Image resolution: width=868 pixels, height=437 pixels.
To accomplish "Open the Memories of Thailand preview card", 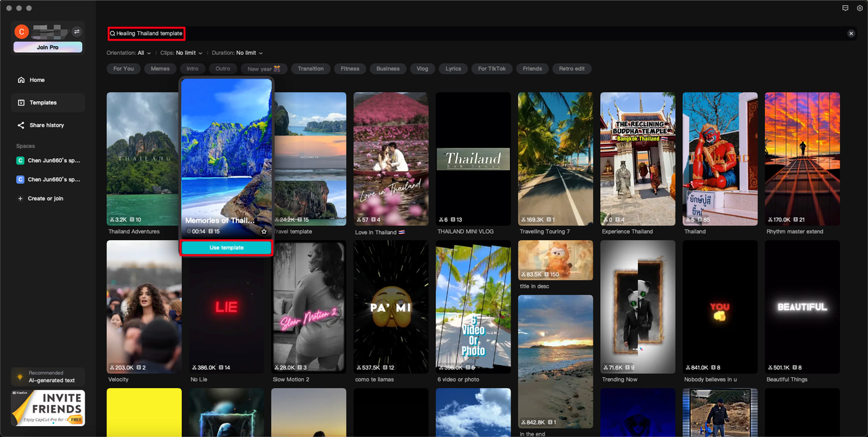I will [x=226, y=157].
